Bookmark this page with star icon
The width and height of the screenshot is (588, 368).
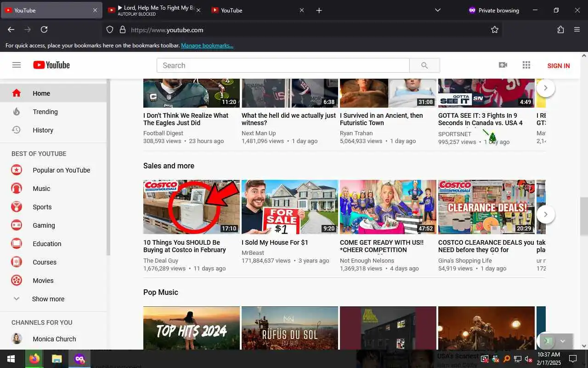494,29
